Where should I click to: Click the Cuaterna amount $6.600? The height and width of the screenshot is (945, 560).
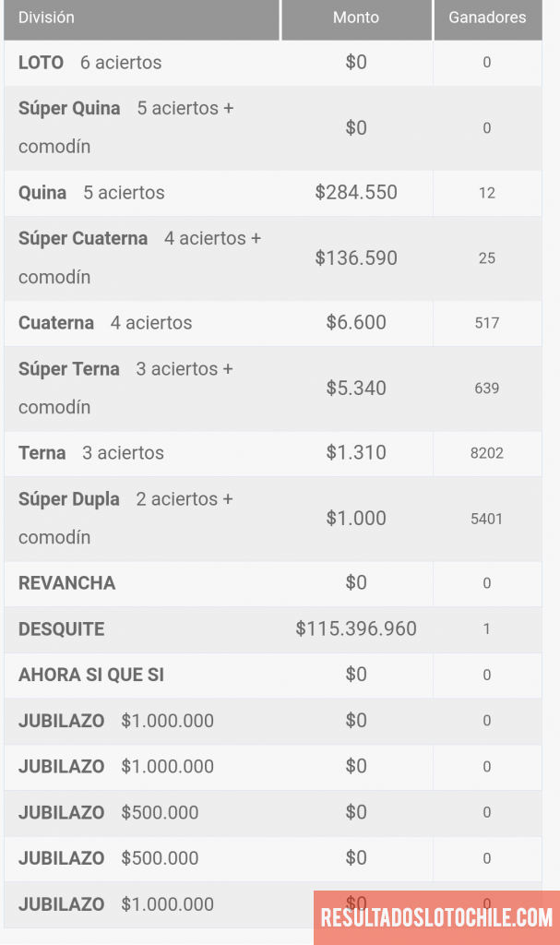point(356,323)
